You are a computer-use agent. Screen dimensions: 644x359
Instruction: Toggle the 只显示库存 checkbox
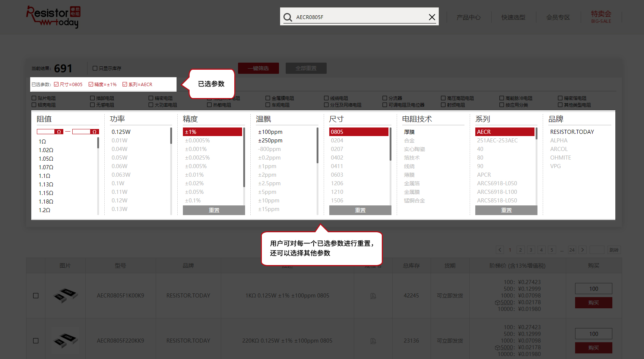pos(95,68)
